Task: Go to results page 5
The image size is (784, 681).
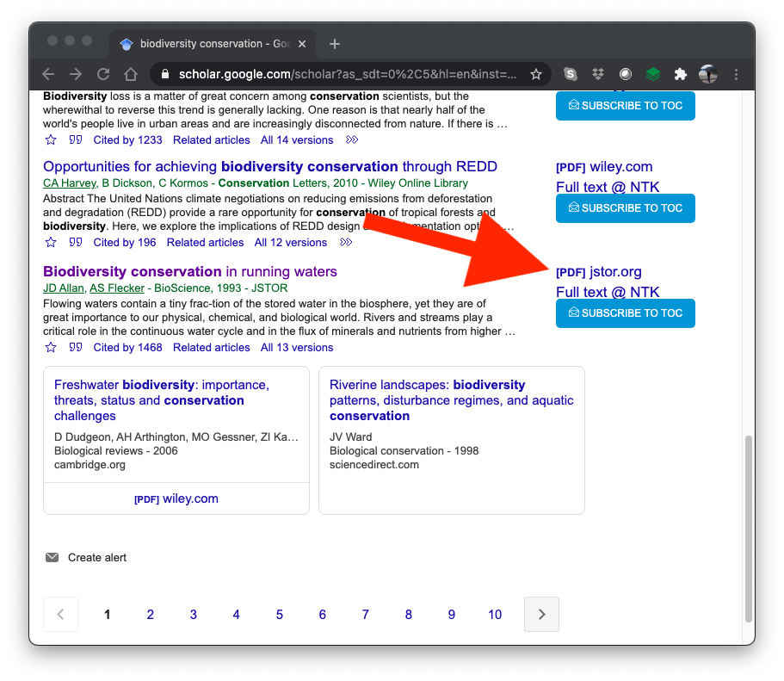Action: (x=279, y=615)
